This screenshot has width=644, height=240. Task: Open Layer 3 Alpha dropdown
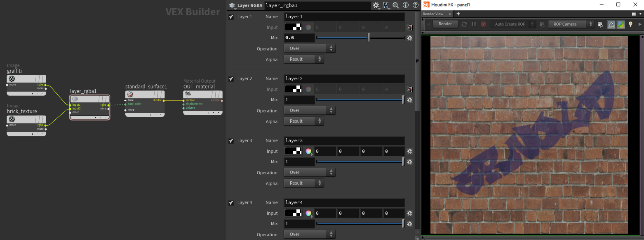coord(304,183)
